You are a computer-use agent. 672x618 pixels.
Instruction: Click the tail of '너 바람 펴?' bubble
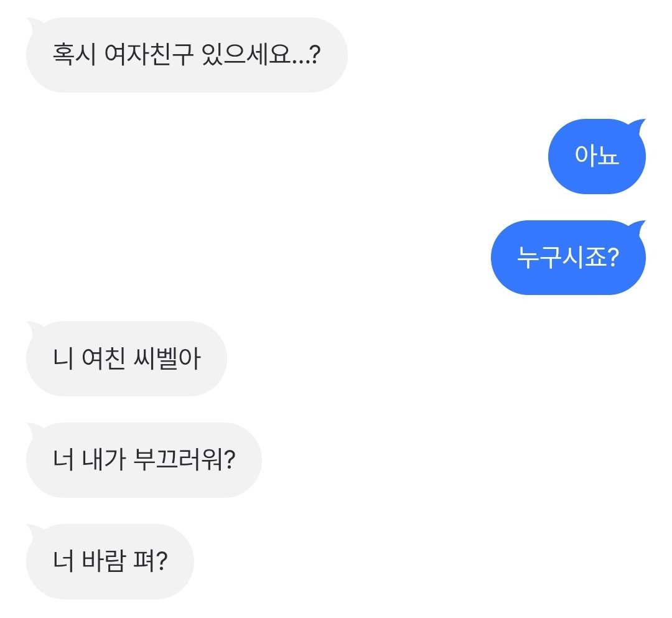pos(34,530)
